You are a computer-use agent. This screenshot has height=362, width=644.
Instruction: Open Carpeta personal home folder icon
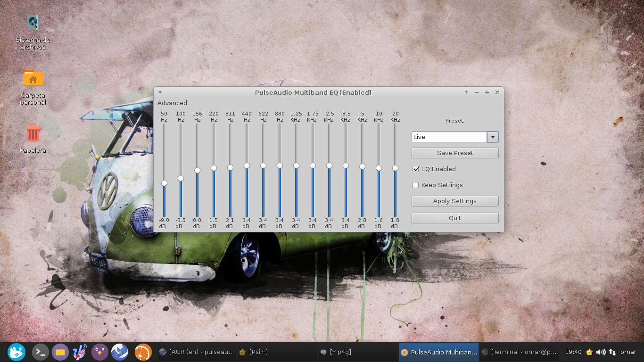pyautogui.click(x=33, y=87)
